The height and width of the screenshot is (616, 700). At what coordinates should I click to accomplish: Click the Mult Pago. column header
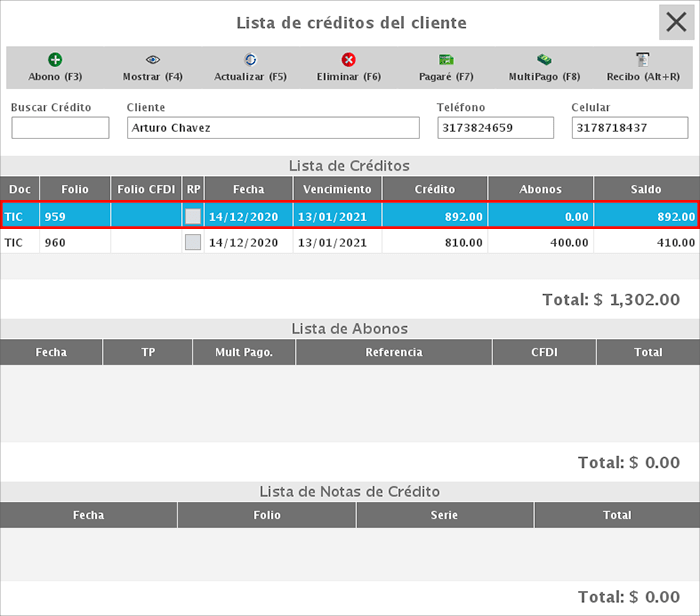point(244,352)
